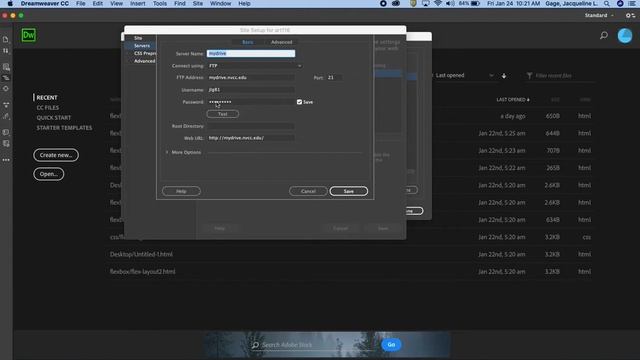This screenshot has width=640, height=360.
Task: Open the Standard workspace dropdown
Action: [x=599, y=16]
